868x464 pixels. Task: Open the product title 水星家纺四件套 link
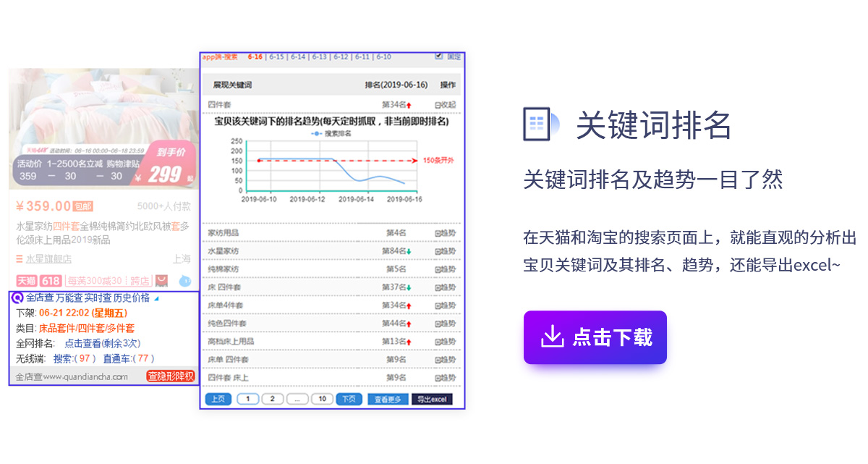point(103,232)
